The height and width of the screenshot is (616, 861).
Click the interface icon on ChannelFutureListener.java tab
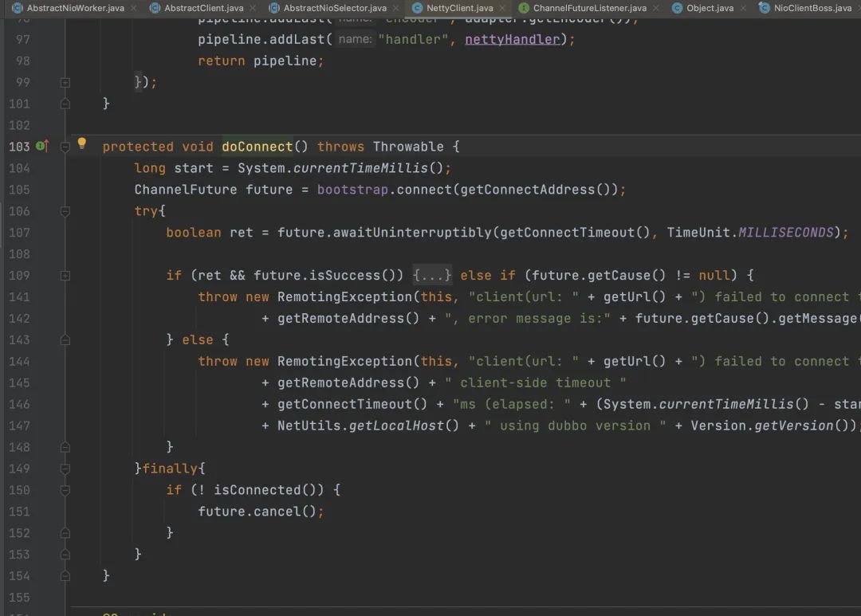point(524,8)
